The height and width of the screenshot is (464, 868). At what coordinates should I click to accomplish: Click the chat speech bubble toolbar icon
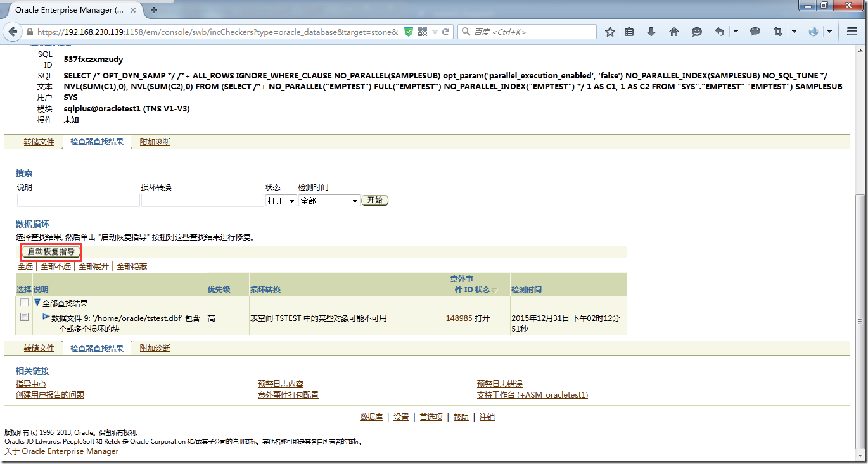tap(755, 32)
